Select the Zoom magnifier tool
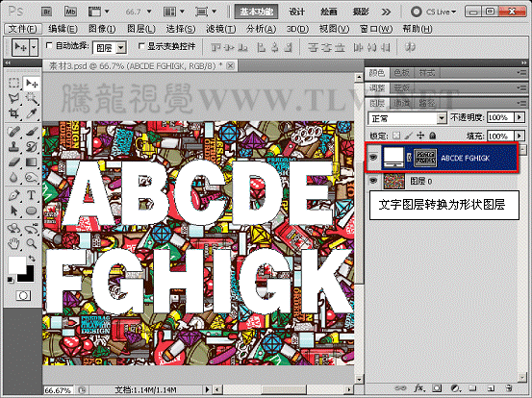 (x=31, y=243)
